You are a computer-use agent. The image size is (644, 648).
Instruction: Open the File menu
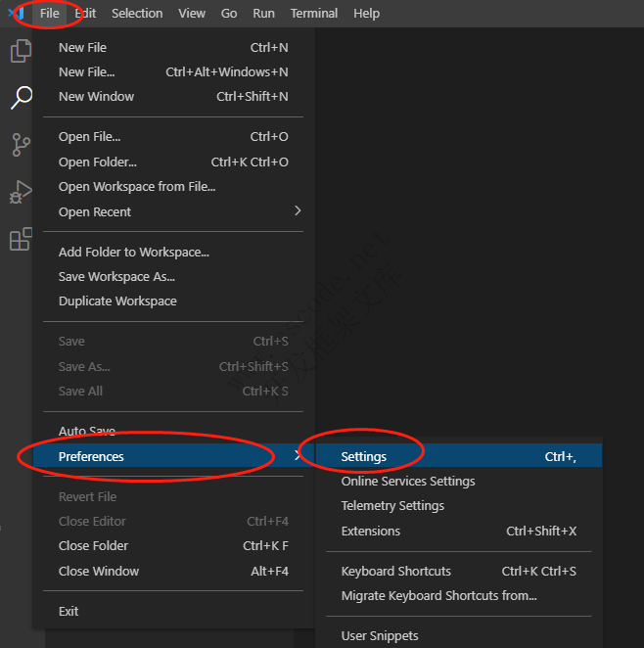tap(49, 14)
